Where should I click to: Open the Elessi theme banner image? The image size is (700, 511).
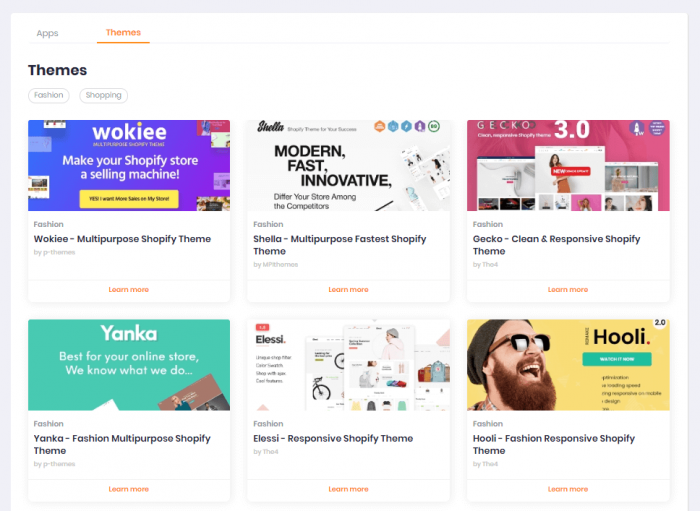(349, 365)
